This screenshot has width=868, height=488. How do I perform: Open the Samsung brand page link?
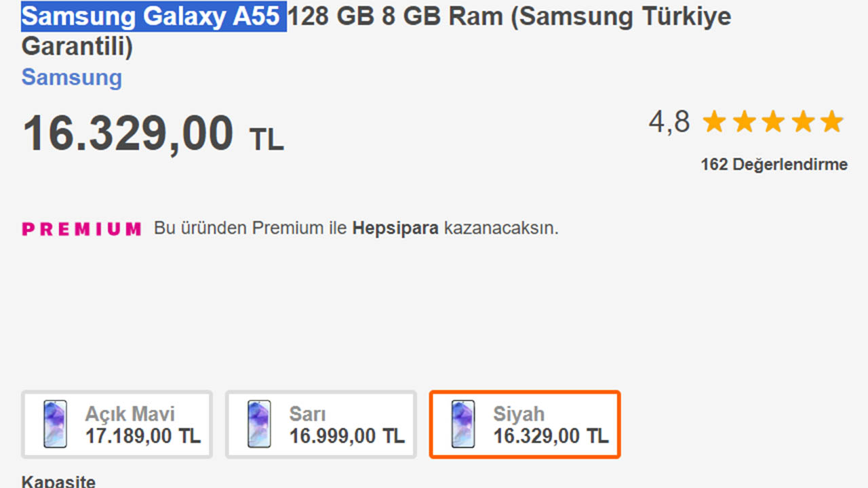coord(71,77)
